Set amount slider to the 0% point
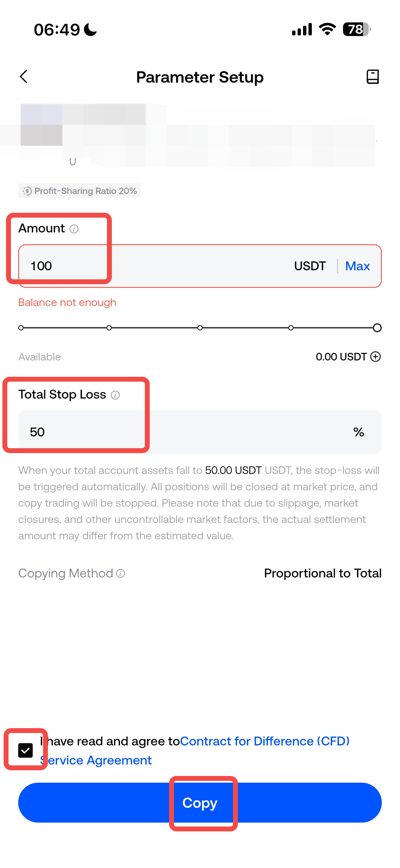 (x=21, y=328)
